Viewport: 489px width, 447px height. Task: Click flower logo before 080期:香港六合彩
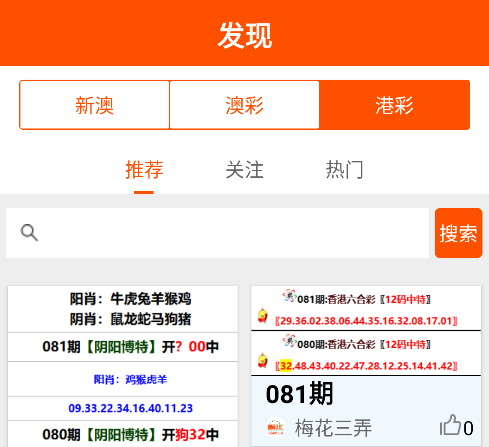pyautogui.click(x=289, y=341)
